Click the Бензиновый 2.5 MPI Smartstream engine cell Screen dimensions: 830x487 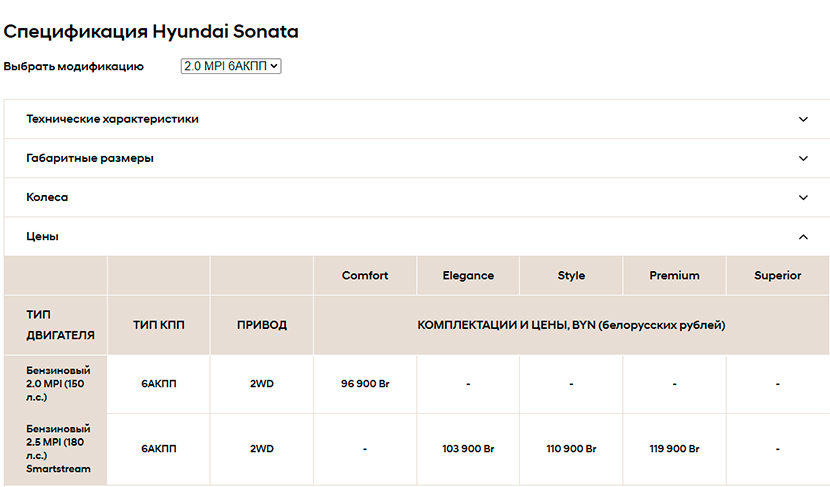click(x=57, y=449)
